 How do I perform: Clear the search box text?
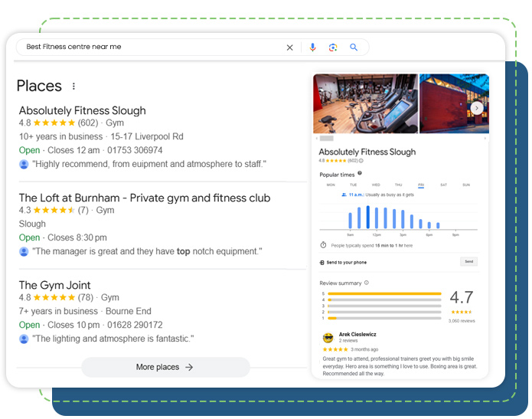point(289,47)
